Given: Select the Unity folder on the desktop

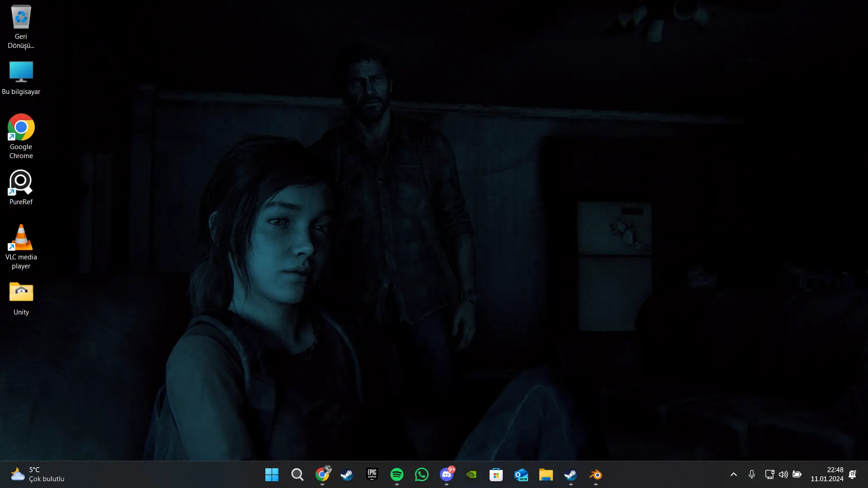Looking at the screenshot, I should pos(21,299).
